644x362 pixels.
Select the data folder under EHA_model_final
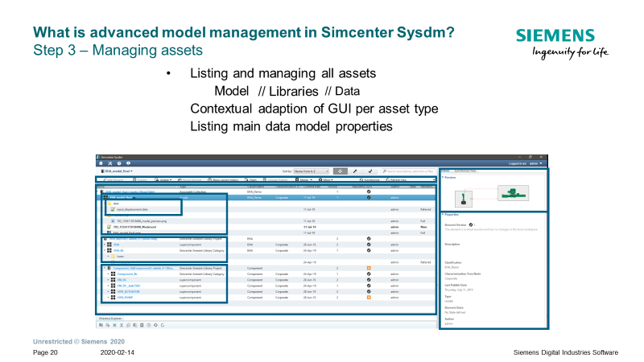point(116,204)
